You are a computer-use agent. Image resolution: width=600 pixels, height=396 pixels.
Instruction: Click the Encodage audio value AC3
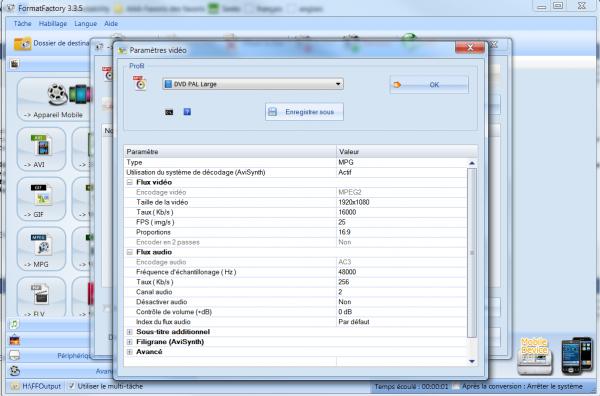tap(344, 262)
